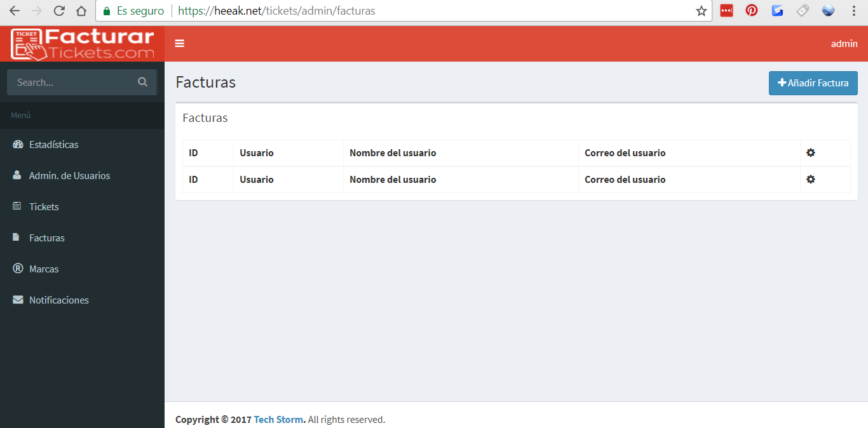This screenshot has height=428, width=868.
Task: Click the blue square extension icon
Action: (x=777, y=10)
